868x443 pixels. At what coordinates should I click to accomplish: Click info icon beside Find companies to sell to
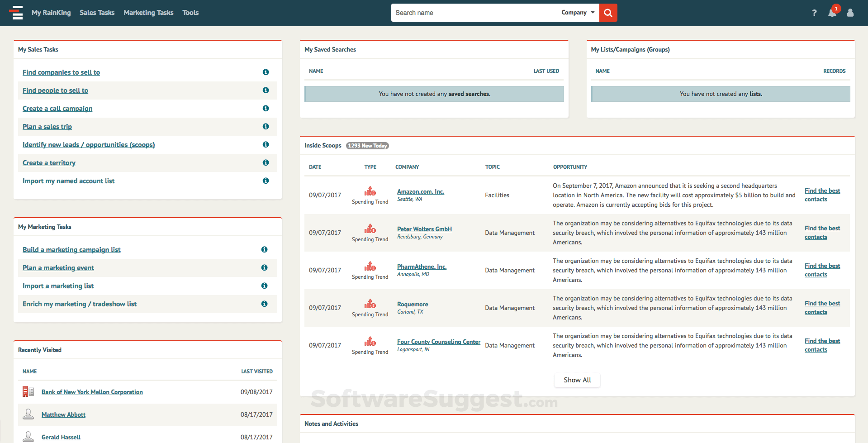266,72
